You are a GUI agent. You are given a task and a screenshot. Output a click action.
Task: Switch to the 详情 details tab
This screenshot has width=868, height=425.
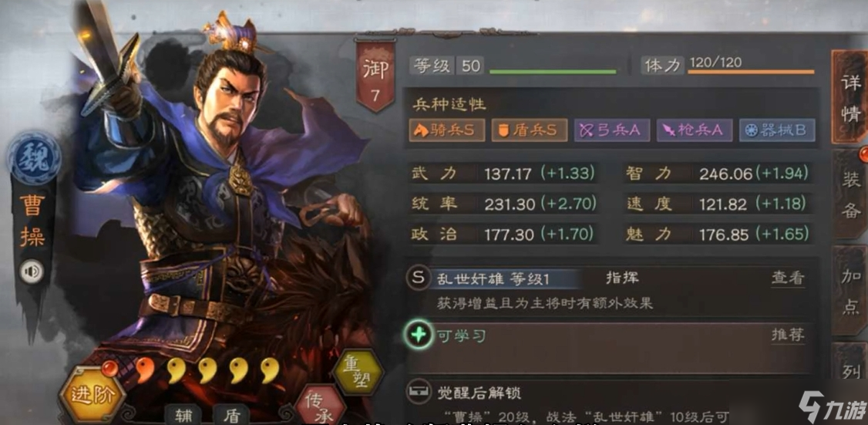849,96
